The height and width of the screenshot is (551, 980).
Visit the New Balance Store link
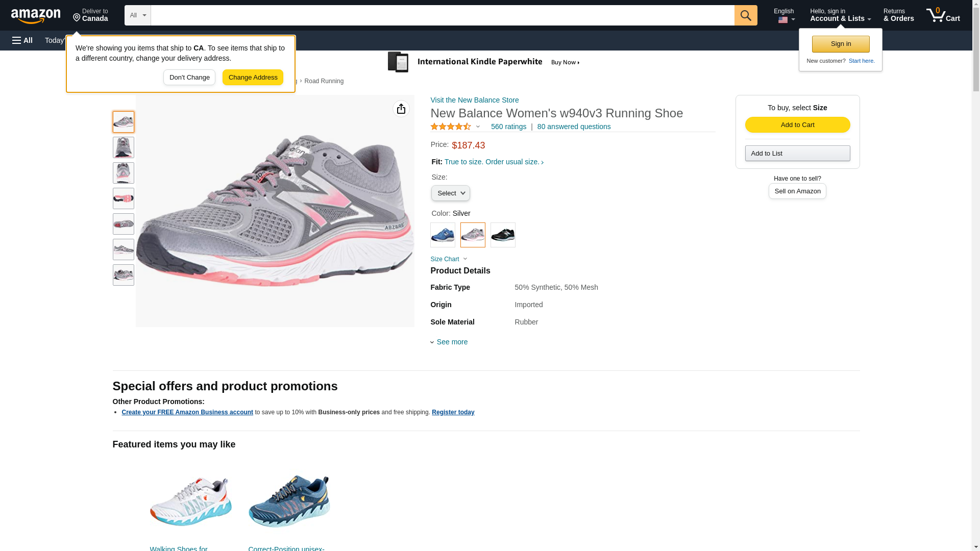[474, 100]
